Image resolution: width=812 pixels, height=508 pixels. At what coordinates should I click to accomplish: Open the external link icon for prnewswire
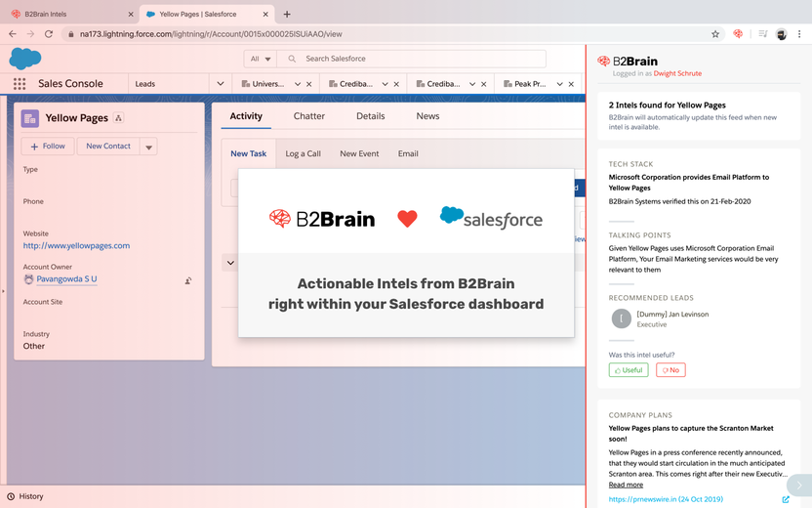786,499
